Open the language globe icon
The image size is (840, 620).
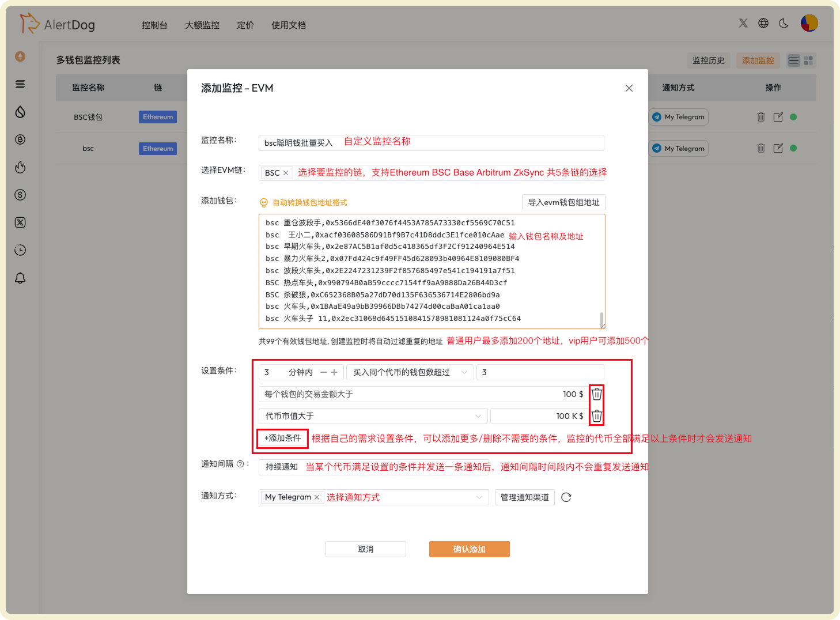pyautogui.click(x=763, y=23)
